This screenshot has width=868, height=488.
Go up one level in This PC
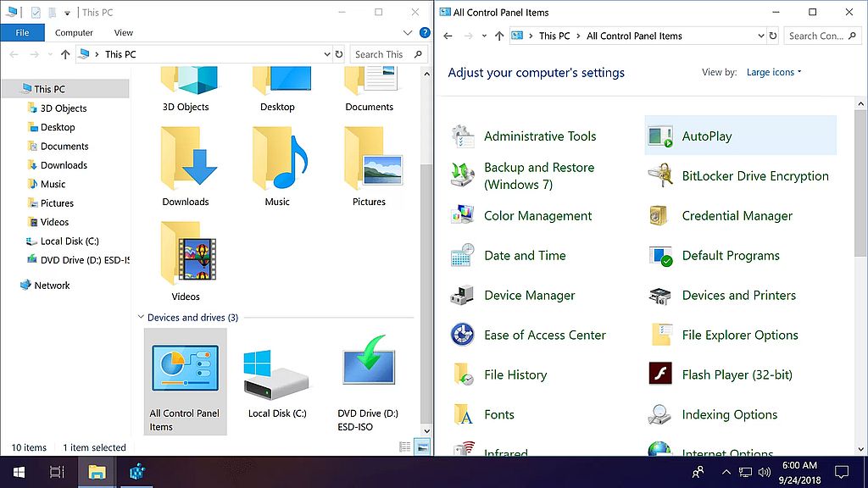65,54
